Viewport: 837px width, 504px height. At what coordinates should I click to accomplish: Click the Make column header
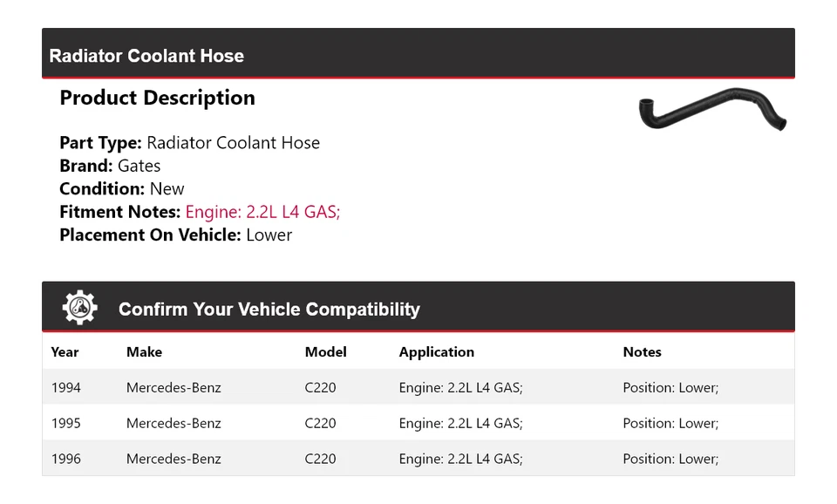pyautogui.click(x=144, y=352)
